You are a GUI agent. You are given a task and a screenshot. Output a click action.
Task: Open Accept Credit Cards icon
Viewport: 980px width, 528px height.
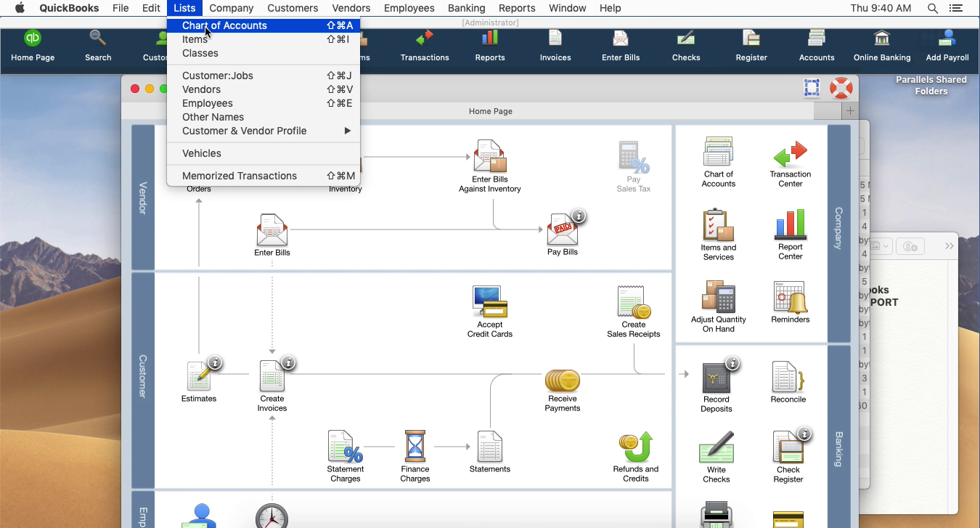click(490, 301)
